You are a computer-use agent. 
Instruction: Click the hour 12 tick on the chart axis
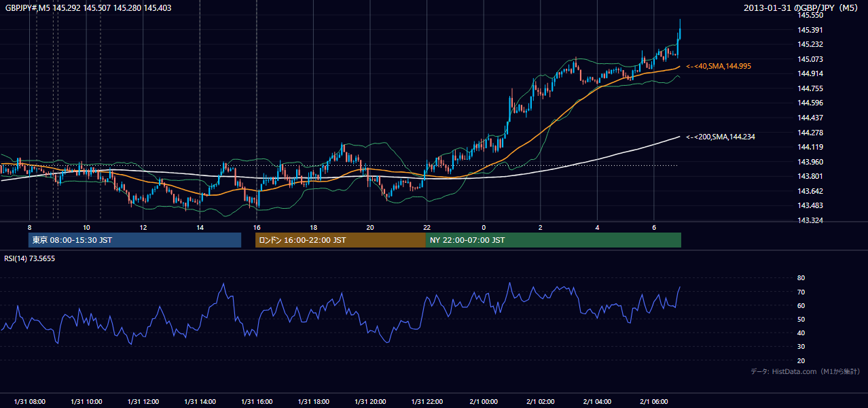pos(143,227)
